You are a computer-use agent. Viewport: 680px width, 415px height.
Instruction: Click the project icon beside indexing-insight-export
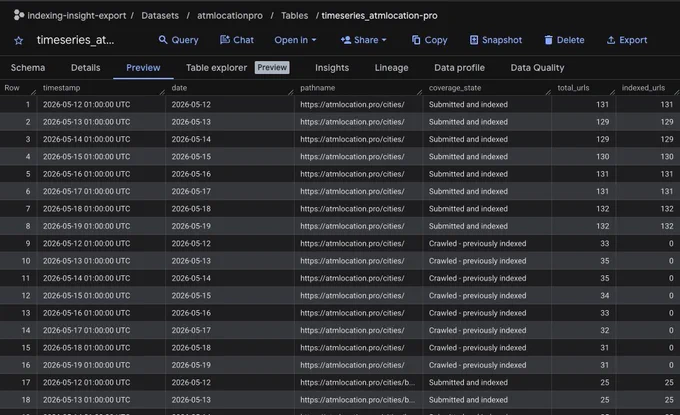[19, 15]
